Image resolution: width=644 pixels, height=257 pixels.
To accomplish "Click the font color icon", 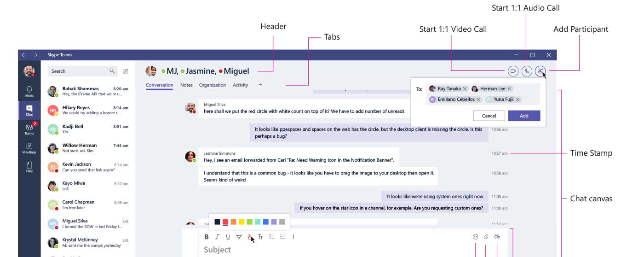I will click(250, 237).
